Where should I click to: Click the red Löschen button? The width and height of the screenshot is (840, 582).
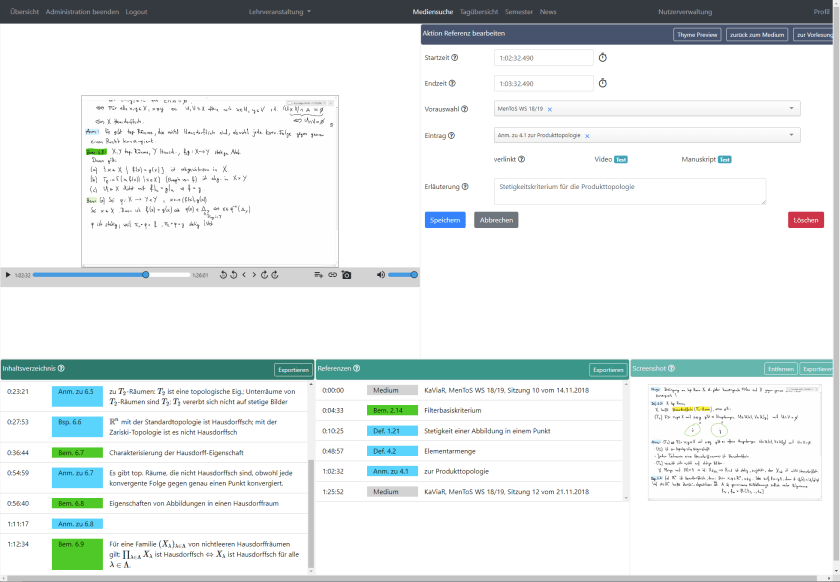pyautogui.click(x=805, y=220)
